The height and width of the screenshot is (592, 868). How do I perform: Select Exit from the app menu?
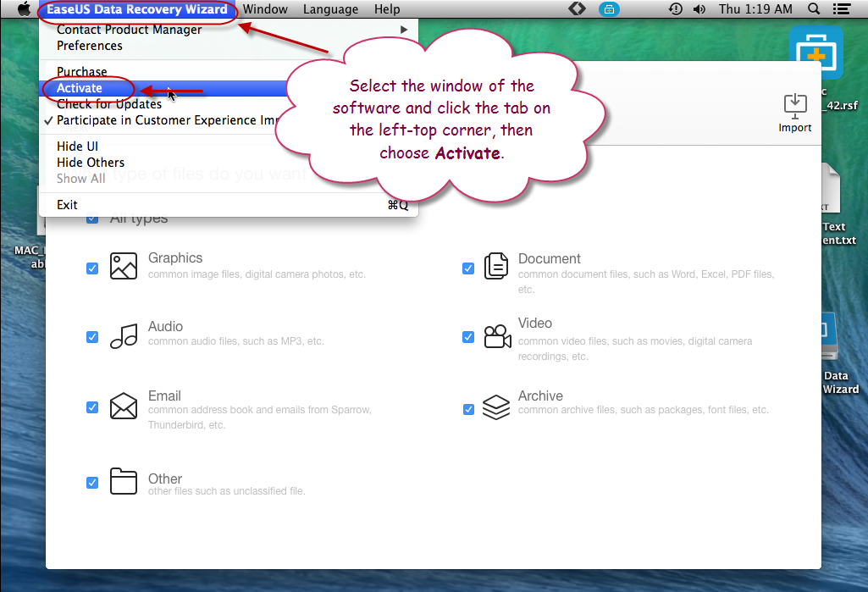[x=228, y=205]
